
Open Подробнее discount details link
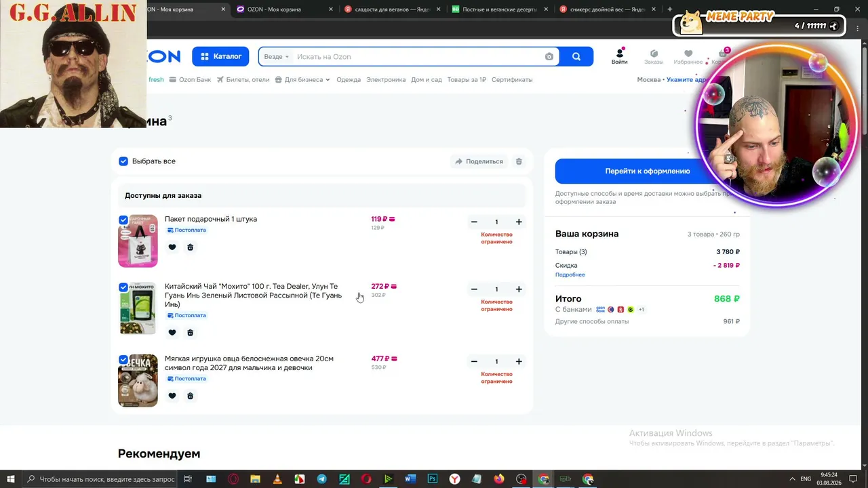pos(570,275)
